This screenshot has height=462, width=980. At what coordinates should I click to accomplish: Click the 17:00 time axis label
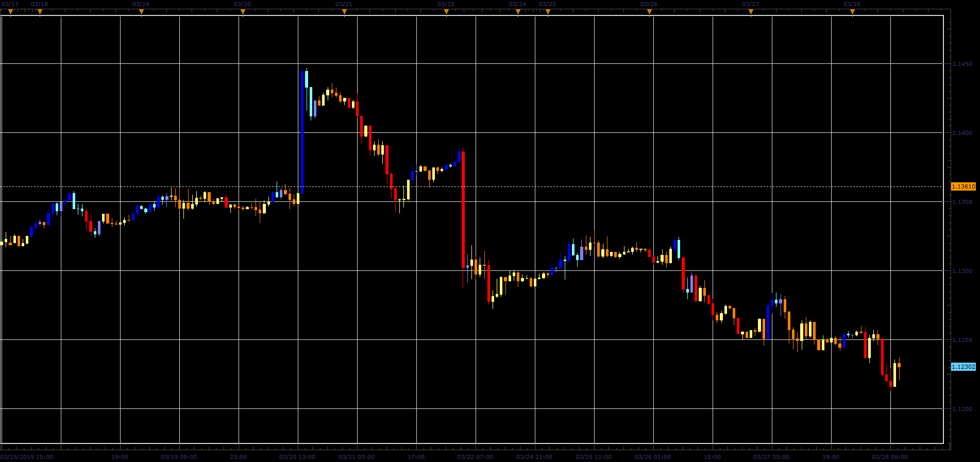(416, 457)
